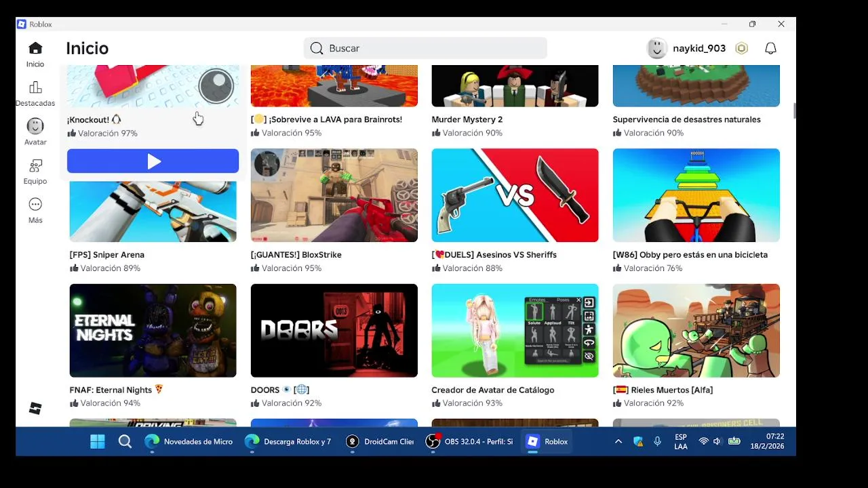Open the Murder Mystery 2 thumbnail
868x488 pixels.
(515, 85)
